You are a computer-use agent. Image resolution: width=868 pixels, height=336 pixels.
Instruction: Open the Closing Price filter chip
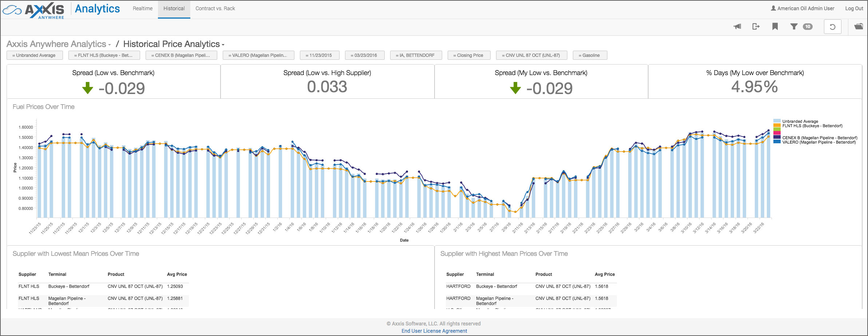coord(469,55)
